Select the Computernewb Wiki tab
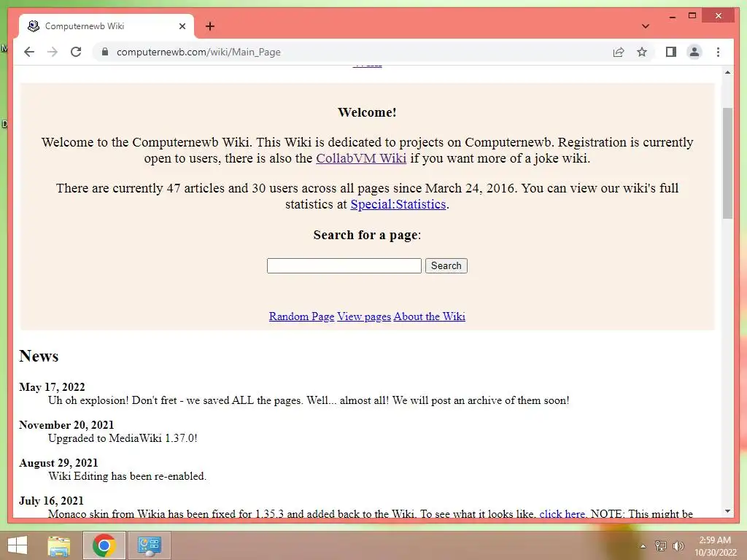The width and height of the screenshot is (747, 560). click(107, 26)
